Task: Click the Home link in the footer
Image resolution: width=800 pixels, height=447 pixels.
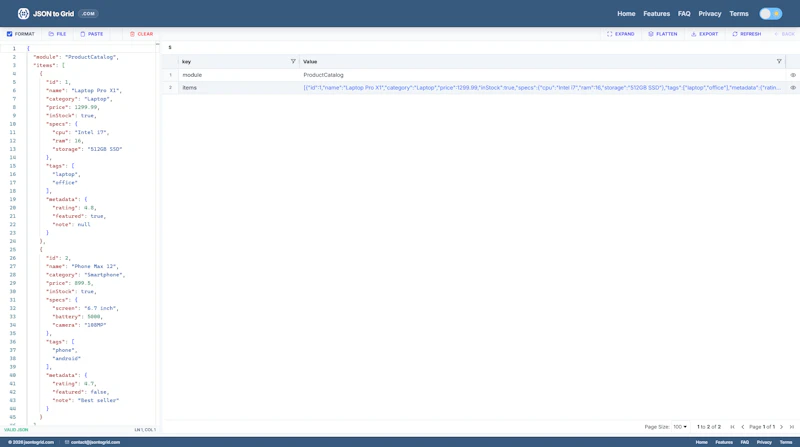Action: tap(702, 442)
